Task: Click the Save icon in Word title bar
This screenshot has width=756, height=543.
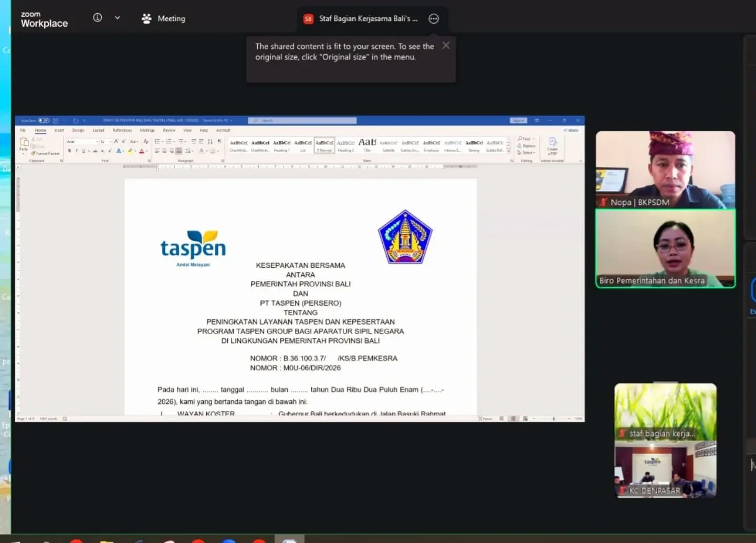Action: point(56,121)
